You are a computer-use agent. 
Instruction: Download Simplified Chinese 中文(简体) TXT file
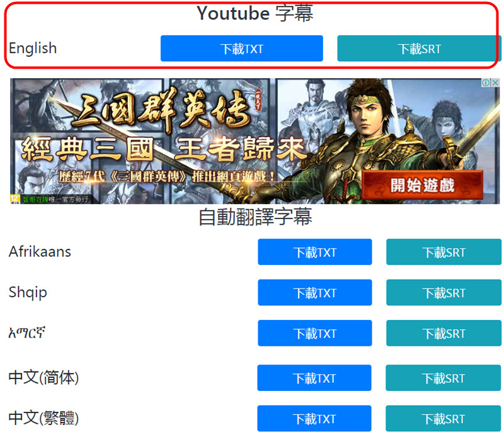pyautogui.click(x=314, y=378)
